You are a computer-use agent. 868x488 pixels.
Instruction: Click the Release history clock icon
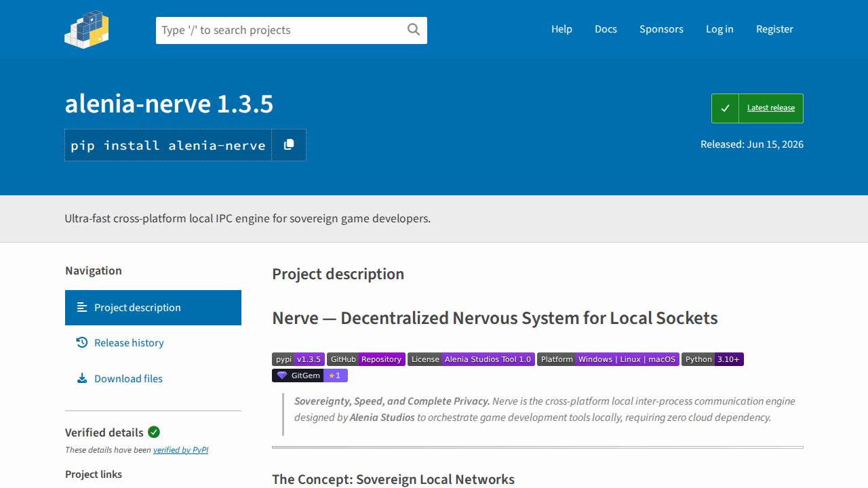(82, 343)
